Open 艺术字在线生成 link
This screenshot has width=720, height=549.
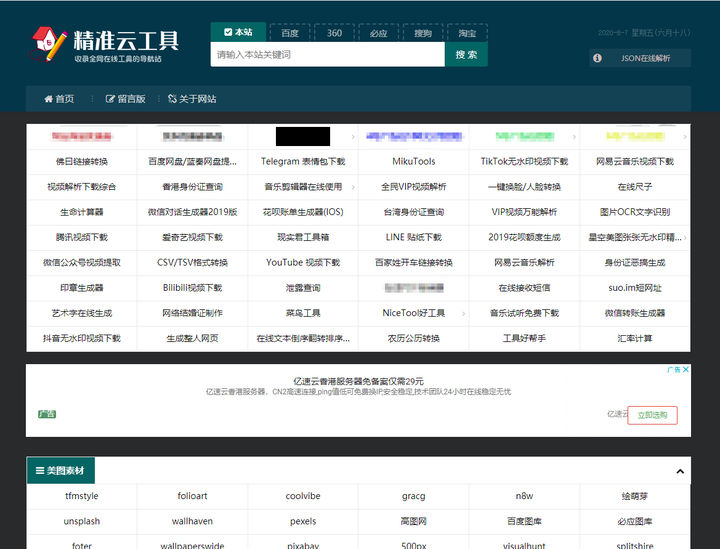tap(82, 313)
